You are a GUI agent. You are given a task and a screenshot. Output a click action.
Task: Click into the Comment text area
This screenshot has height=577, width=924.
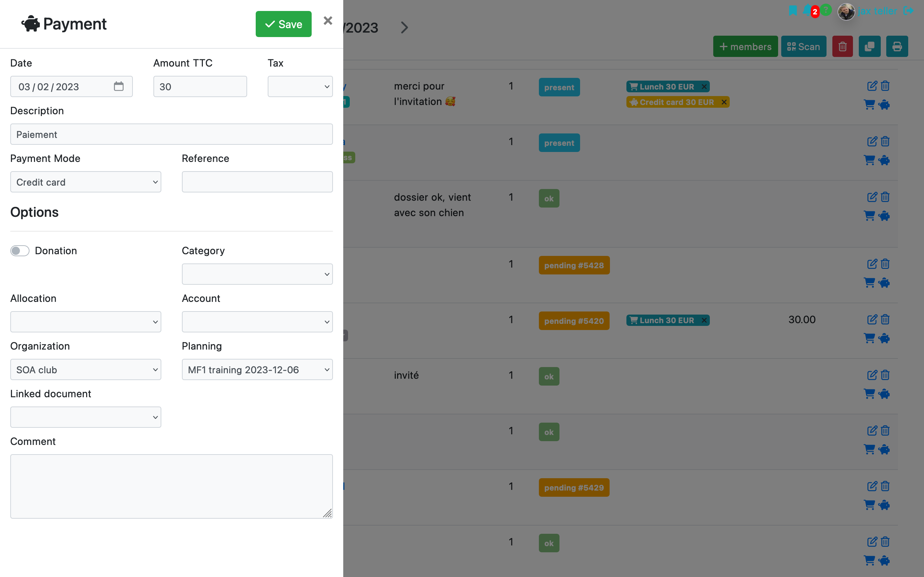171,486
